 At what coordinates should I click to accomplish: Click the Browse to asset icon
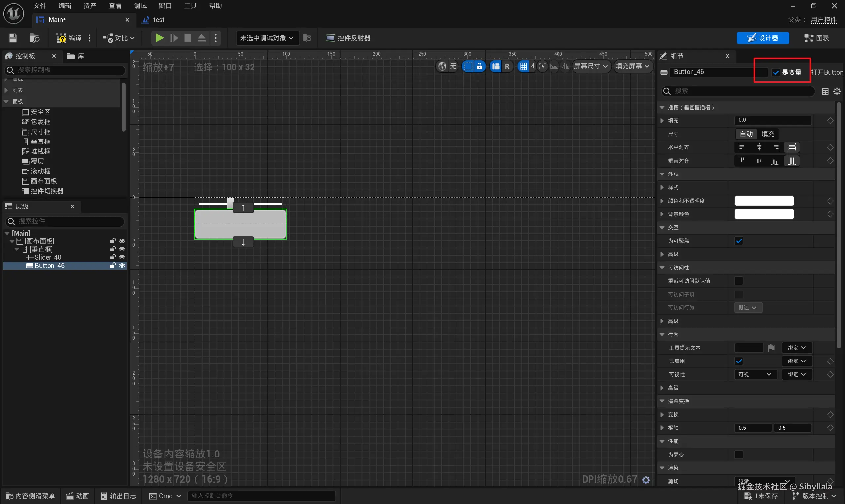point(34,38)
